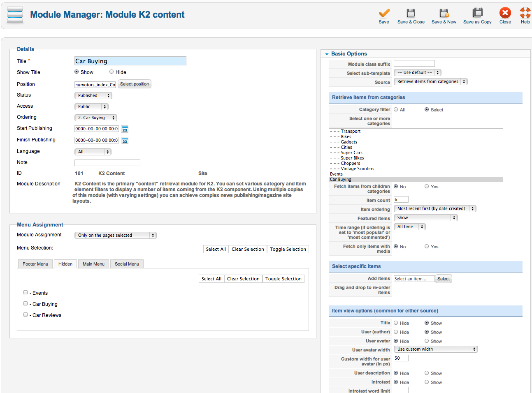Click the Module class suffix field

coord(414,63)
